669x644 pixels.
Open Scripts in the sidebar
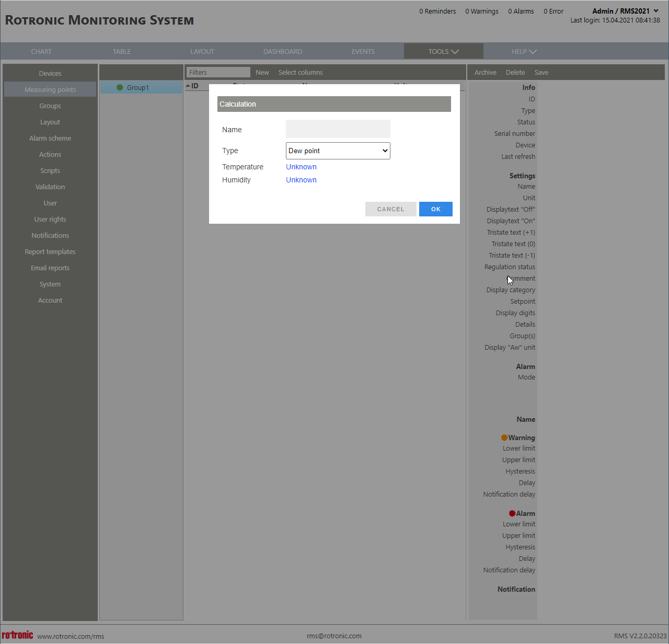[50, 170]
